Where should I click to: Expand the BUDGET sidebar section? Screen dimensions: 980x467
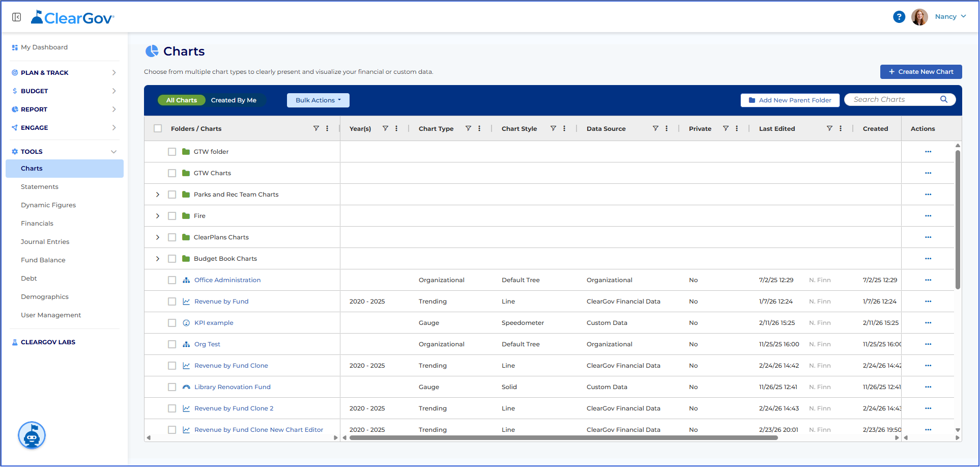64,91
